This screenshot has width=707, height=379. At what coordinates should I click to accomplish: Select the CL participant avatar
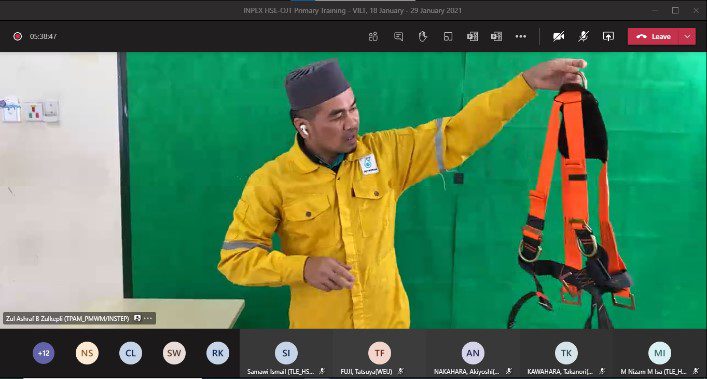[x=130, y=353]
